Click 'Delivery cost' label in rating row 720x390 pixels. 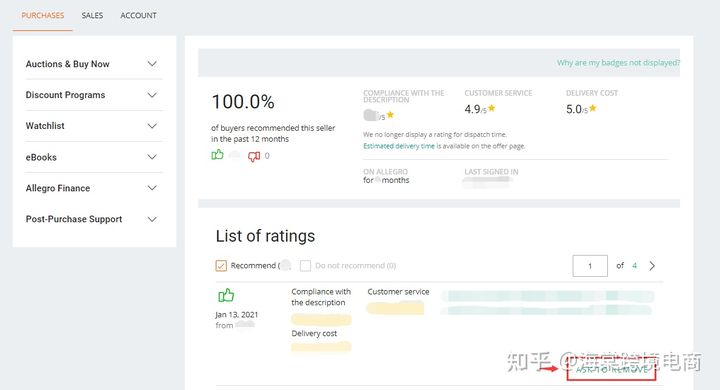(x=314, y=333)
